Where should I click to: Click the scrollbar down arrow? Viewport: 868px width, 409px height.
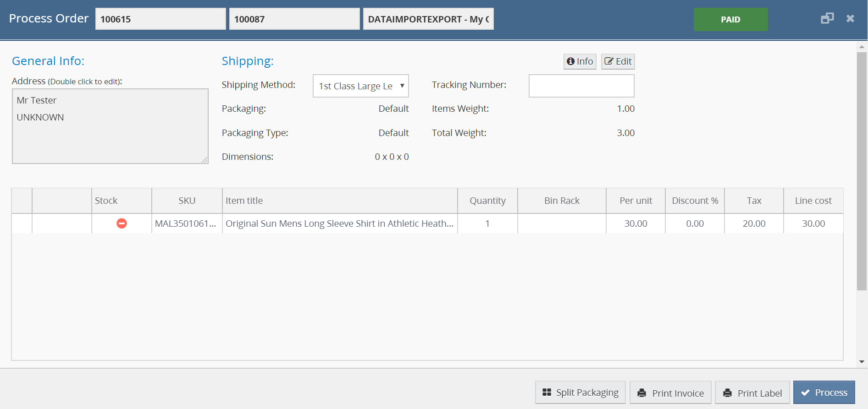(x=862, y=362)
